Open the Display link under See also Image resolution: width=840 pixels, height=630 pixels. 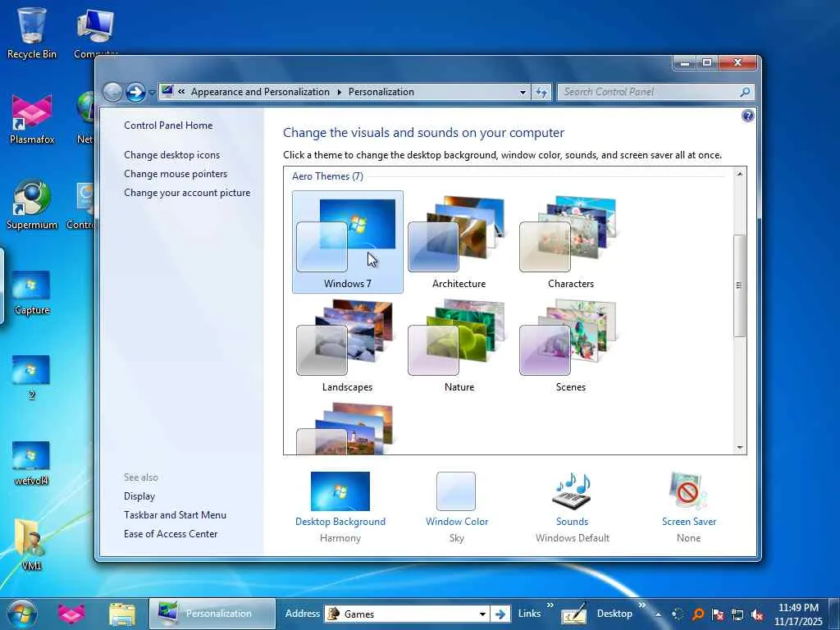[x=139, y=496]
